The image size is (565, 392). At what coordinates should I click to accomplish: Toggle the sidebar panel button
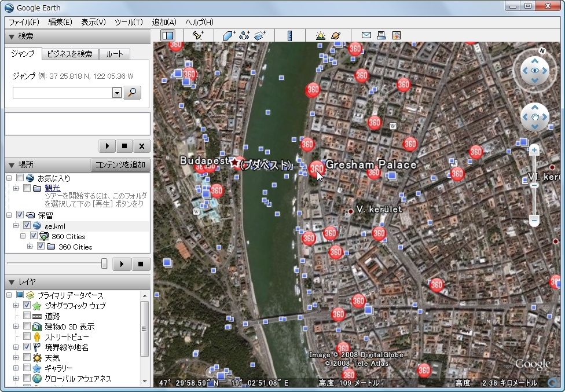(x=168, y=35)
